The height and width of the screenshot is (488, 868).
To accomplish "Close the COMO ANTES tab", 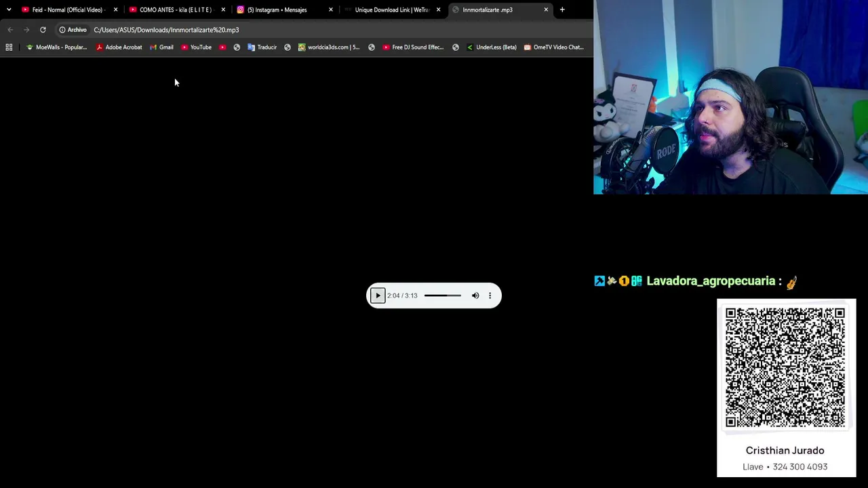I will [x=223, y=9].
